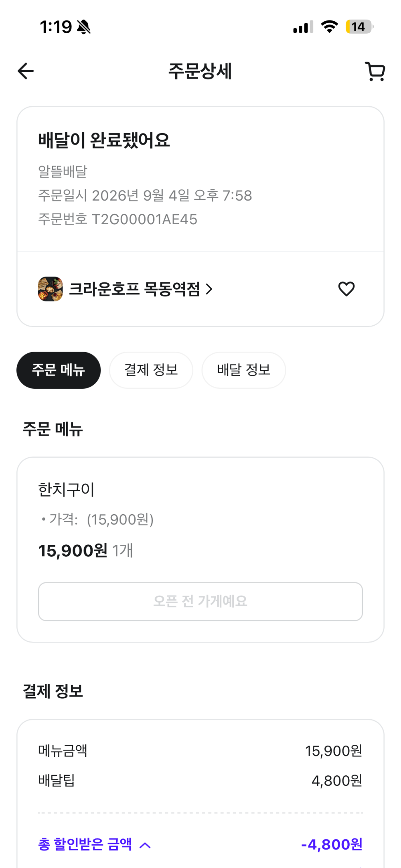Tap the 총 할인받은 금액 label

pyautogui.click(x=85, y=844)
